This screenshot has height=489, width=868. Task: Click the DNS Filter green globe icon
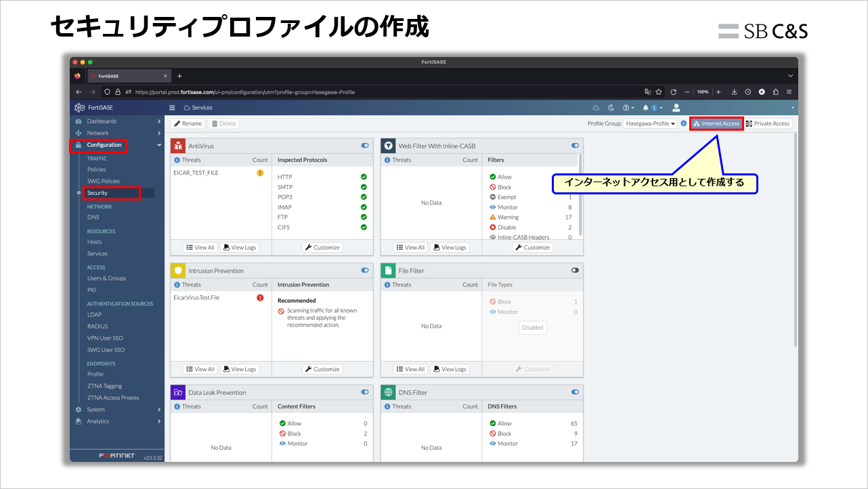tap(390, 391)
